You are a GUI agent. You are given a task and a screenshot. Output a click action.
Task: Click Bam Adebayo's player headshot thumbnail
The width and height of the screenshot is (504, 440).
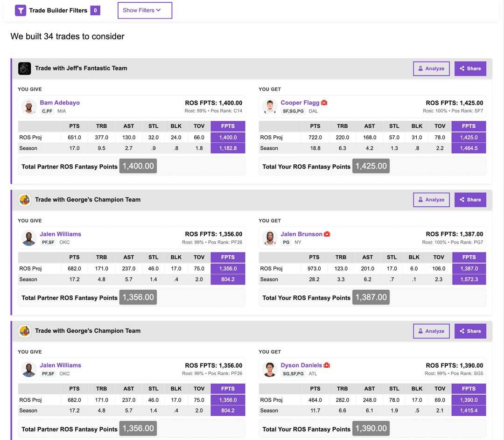pos(29,106)
